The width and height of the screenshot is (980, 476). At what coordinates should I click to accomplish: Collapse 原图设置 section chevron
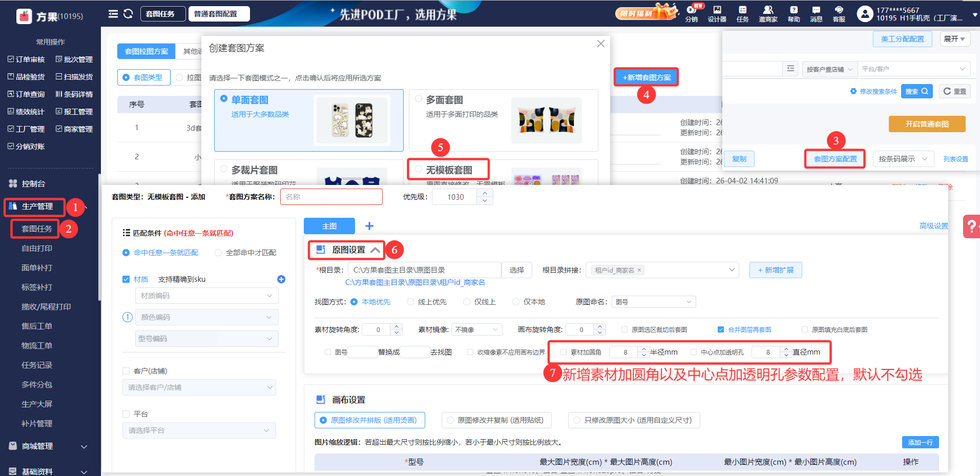pyautogui.click(x=376, y=250)
